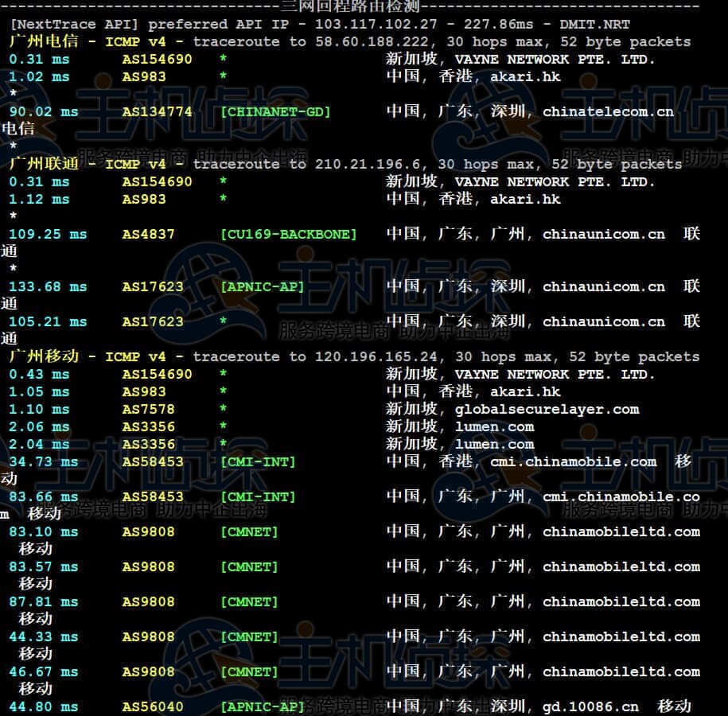
Task: Select the 34.73 ms latency value
Action: tap(44, 461)
